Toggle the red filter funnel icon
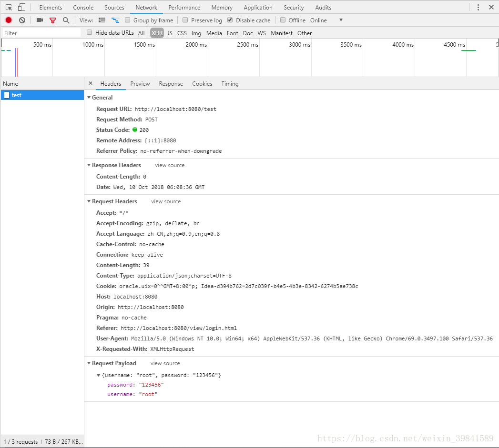 pyautogui.click(x=53, y=20)
